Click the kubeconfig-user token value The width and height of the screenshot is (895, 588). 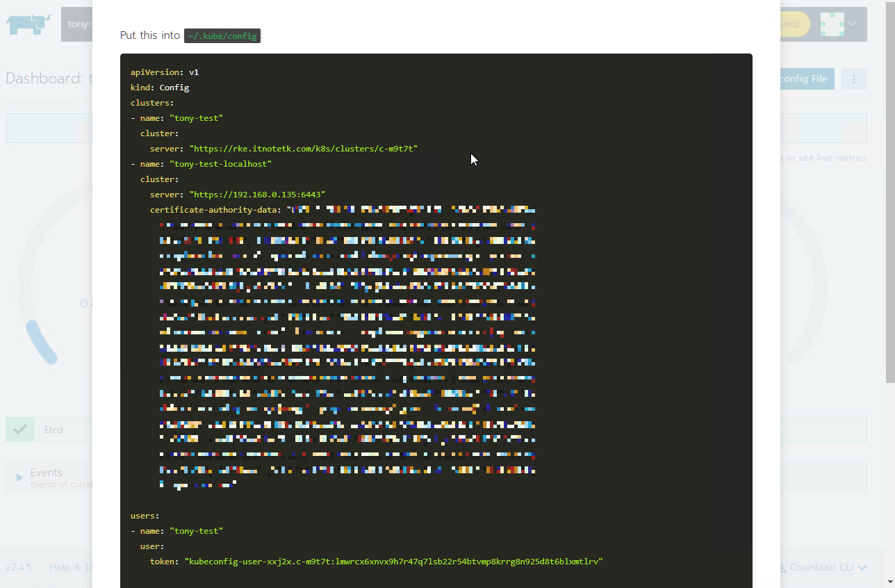point(393,562)
